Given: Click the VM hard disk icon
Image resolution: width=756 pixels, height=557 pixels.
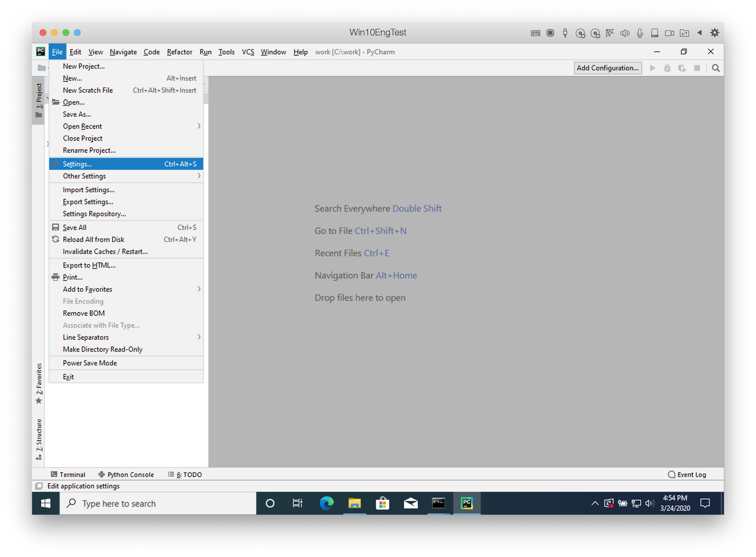Looking at the screenshot, I should (x=655, y=33).
